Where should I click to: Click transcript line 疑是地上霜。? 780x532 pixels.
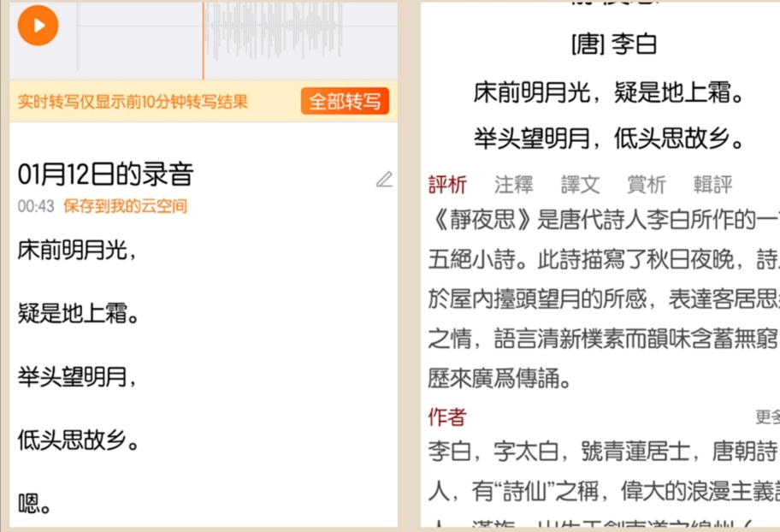tap(79, 313)
